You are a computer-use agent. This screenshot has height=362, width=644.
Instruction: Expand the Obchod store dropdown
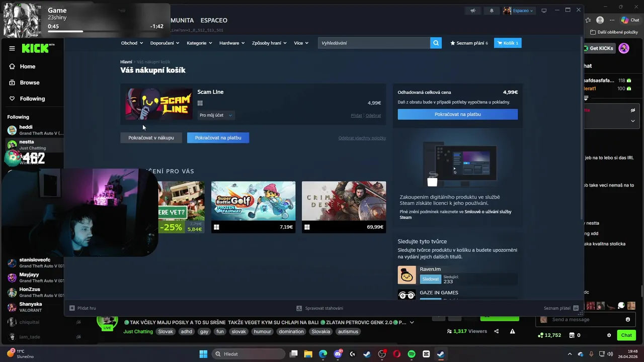coord(132,43)
